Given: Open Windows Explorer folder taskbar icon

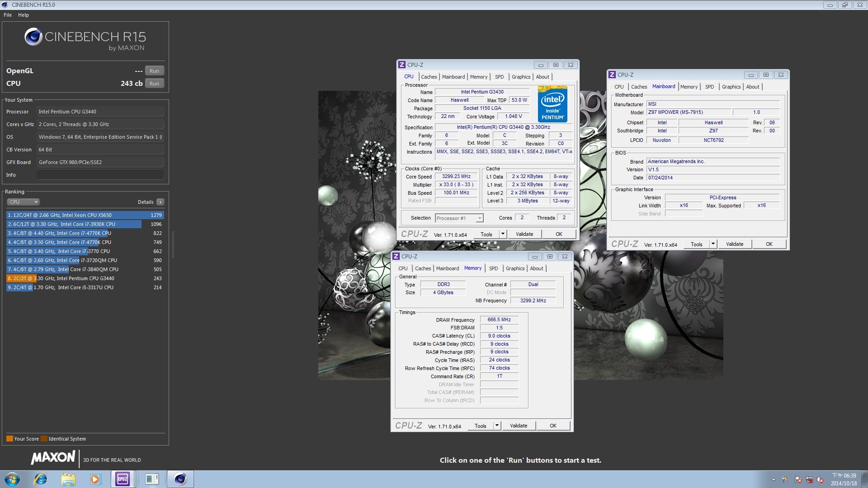Looking at the screenshot, I should [x=68, y=479].
